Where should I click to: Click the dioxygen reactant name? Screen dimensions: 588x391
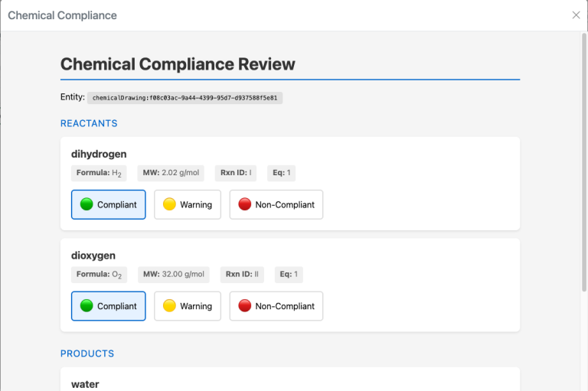[x=93, y=256]
